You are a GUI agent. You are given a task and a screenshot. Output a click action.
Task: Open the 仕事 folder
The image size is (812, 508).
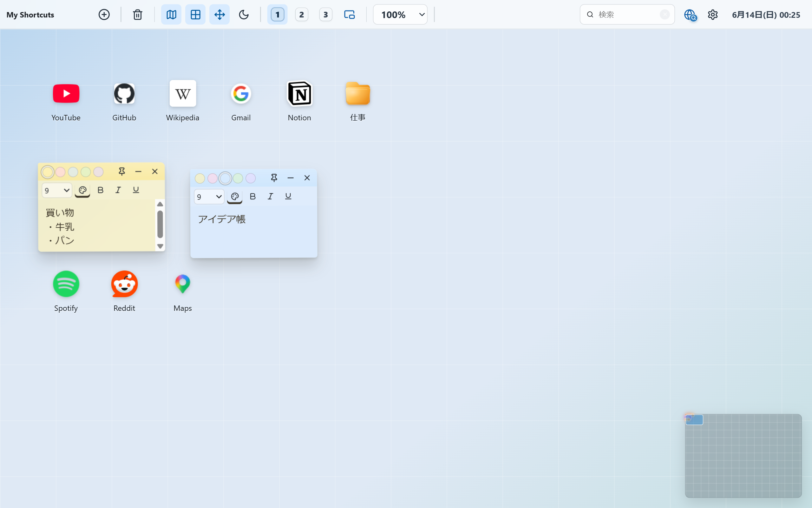(358, 93)
